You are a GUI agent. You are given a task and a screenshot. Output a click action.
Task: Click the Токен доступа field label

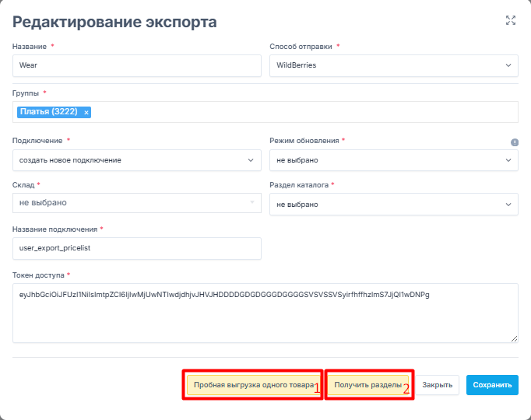(37, 275)
